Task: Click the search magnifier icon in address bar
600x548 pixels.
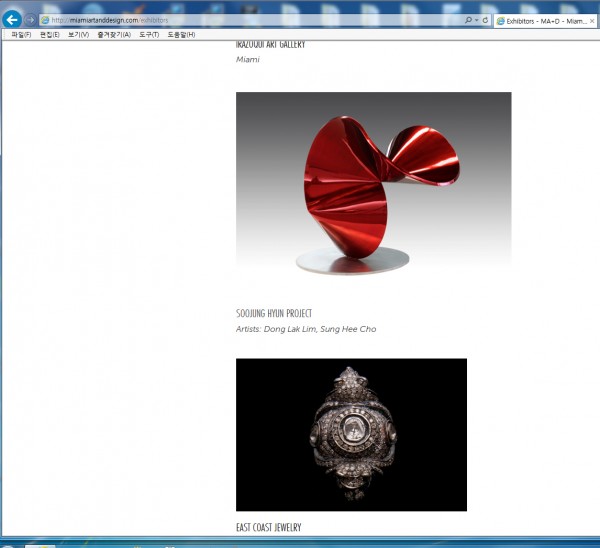Action: 468,20
